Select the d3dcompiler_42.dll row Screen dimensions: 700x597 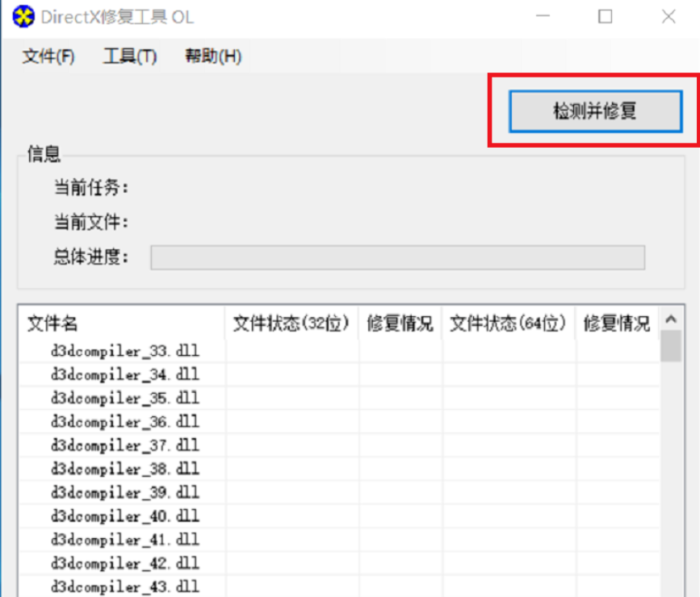[124, 562]
